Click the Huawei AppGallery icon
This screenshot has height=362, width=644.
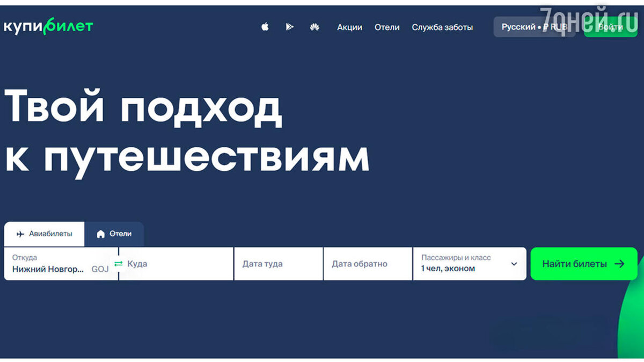315,26
